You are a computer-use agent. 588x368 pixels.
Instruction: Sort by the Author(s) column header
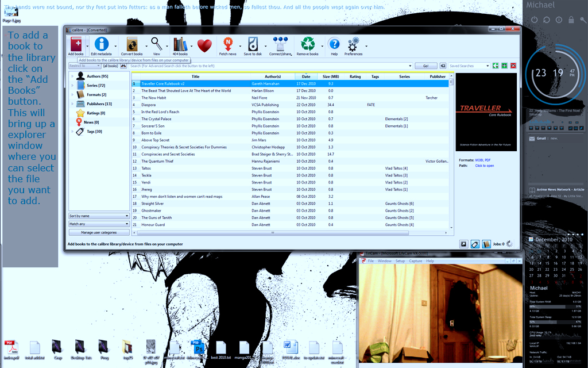tap(273, 76)
